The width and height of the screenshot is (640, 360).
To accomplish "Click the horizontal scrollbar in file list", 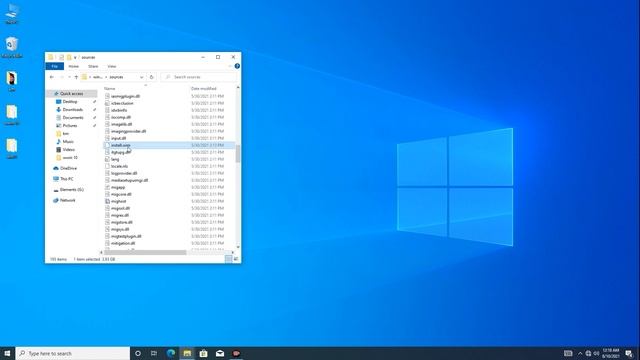I will pos(145,253).
